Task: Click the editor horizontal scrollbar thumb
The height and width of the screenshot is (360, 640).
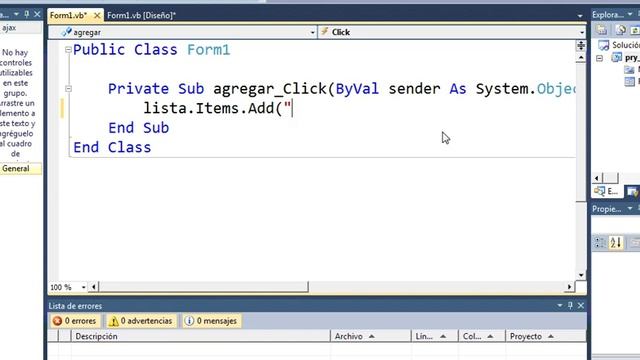Action: [x=203, y=287]
